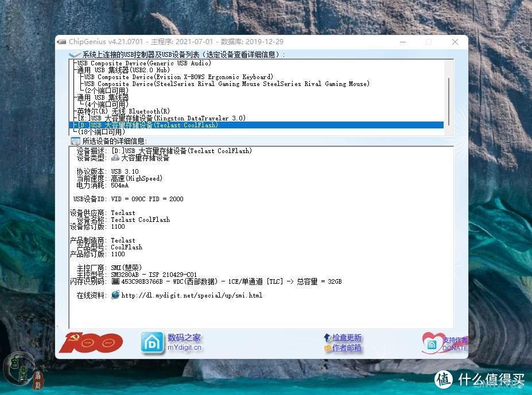Click the VID = 090C PID = 2000 text
The height and width of the screenshot is (395, 532).
coord(147,199)
